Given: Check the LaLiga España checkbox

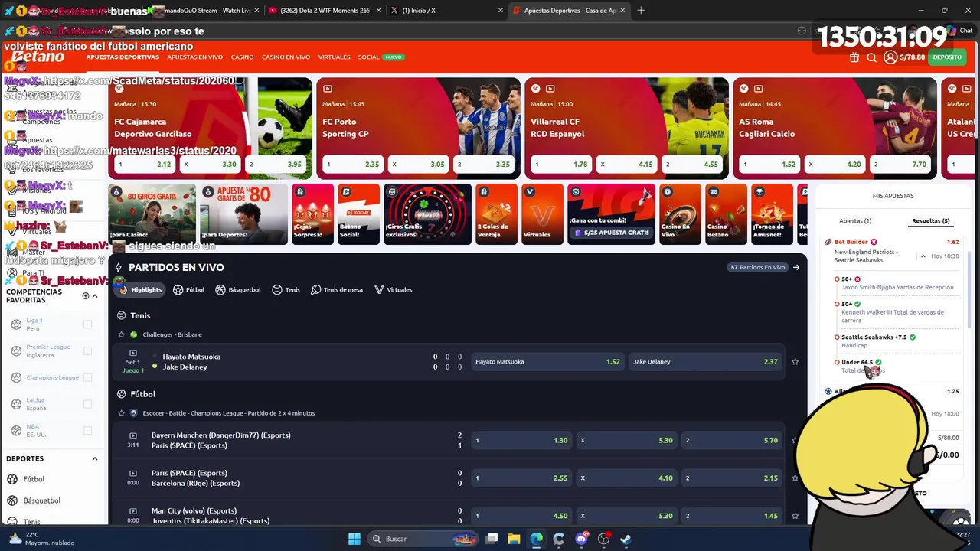Looking at the screenshot, I should click(87, 404).
